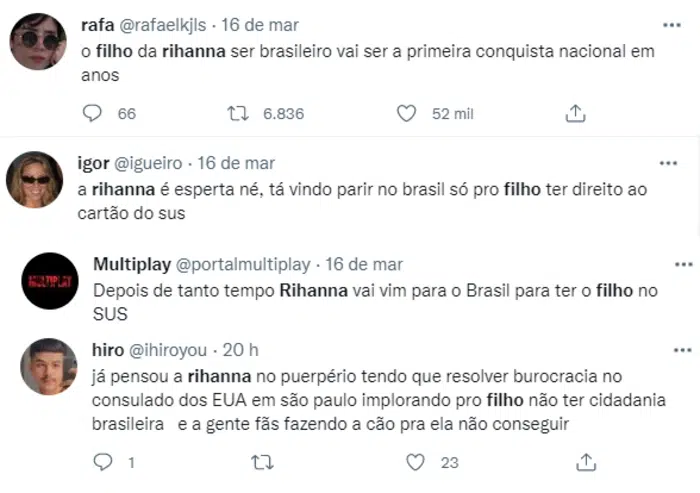Open the '20 h' timestamp on hiro's tweet
The height and width of the screenshot is (493, 700).
pos(241,351)
